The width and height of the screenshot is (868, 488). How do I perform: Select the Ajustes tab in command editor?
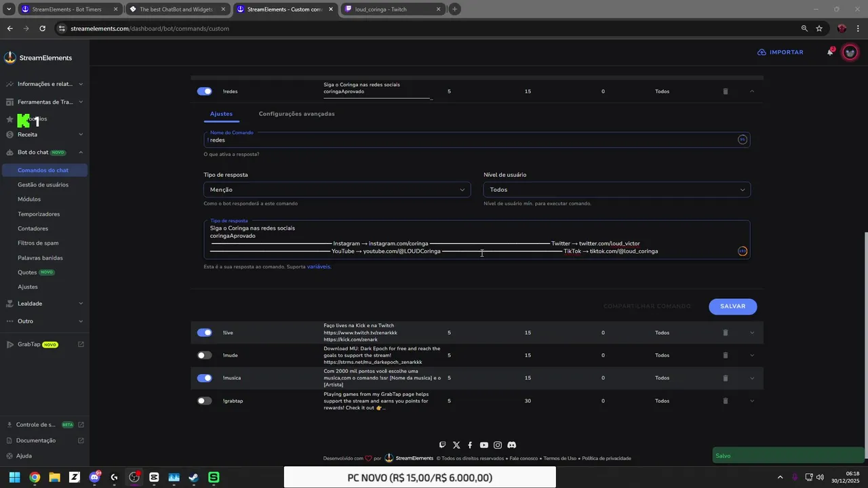click(221, 114)
